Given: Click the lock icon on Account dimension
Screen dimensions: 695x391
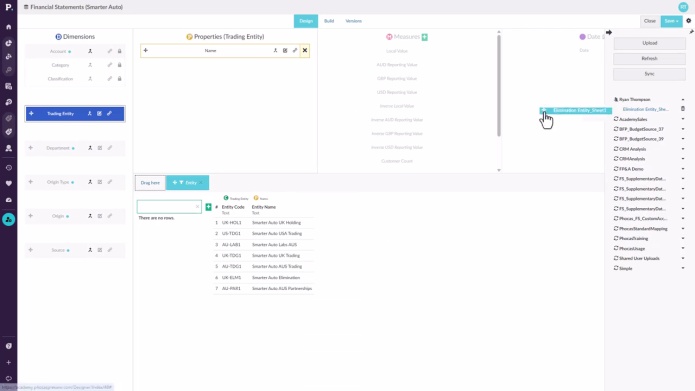Looking at the screenshot, I should [119, 51].
